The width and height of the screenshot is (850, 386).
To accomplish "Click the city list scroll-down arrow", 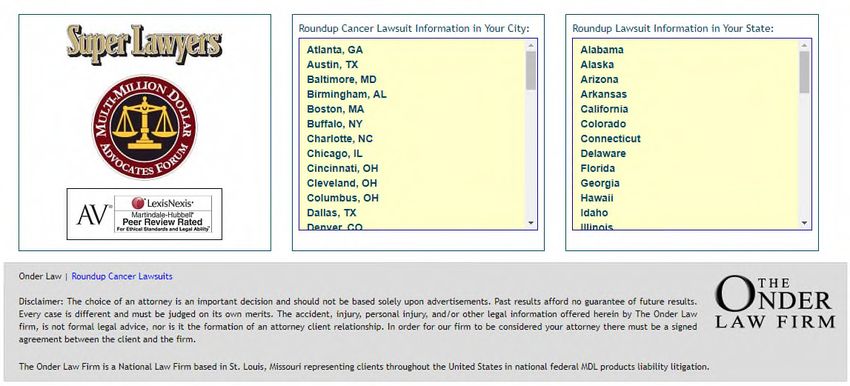I will pos(531,223).
